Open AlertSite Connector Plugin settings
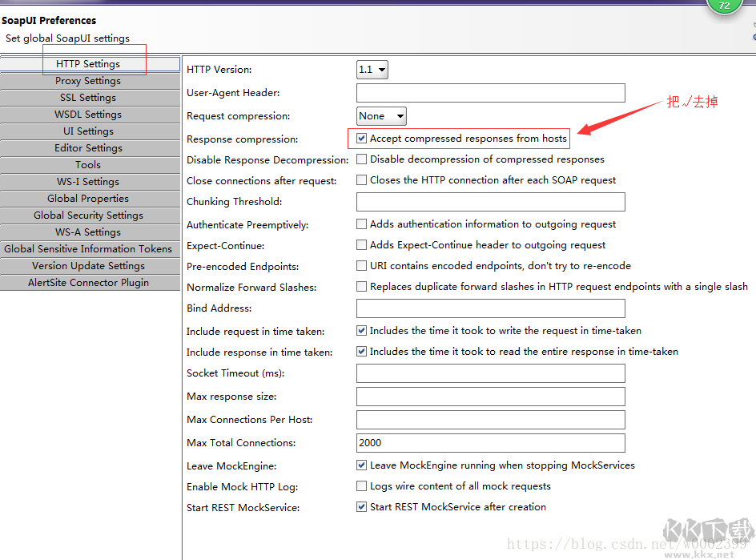This screenshot has width=756, height=560. coord(89,283)
